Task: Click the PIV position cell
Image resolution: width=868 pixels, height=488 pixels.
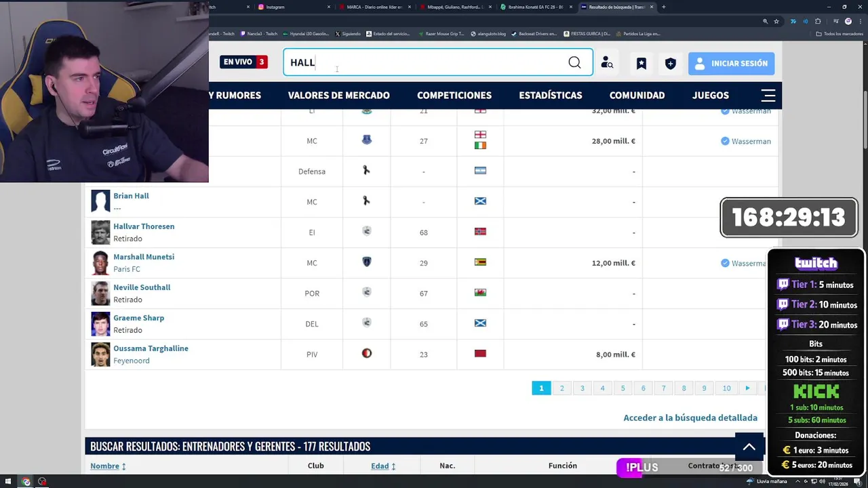Action: [x=312, y=354]
